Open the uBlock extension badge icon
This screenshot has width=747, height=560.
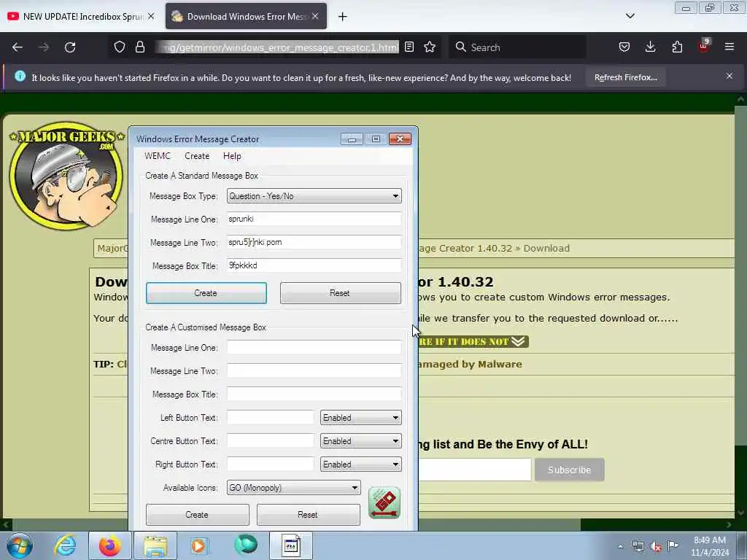click(704, 46)
